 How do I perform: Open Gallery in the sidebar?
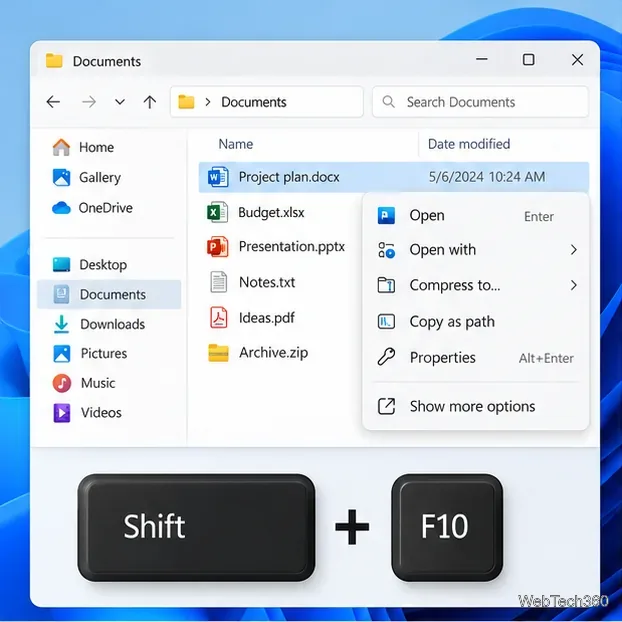click(x=100, y=177)
